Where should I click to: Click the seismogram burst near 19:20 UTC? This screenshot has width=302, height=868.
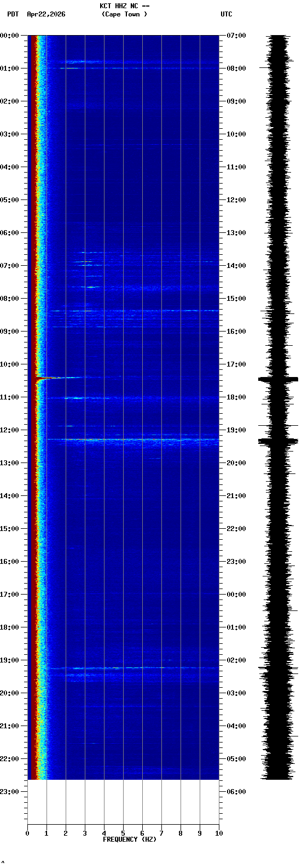[278, 441]
